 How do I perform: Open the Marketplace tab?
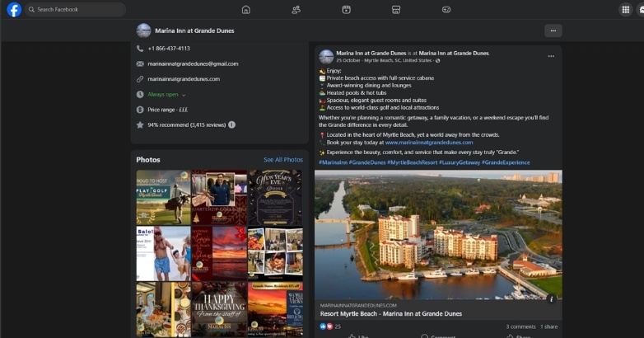tap(396, 9)
